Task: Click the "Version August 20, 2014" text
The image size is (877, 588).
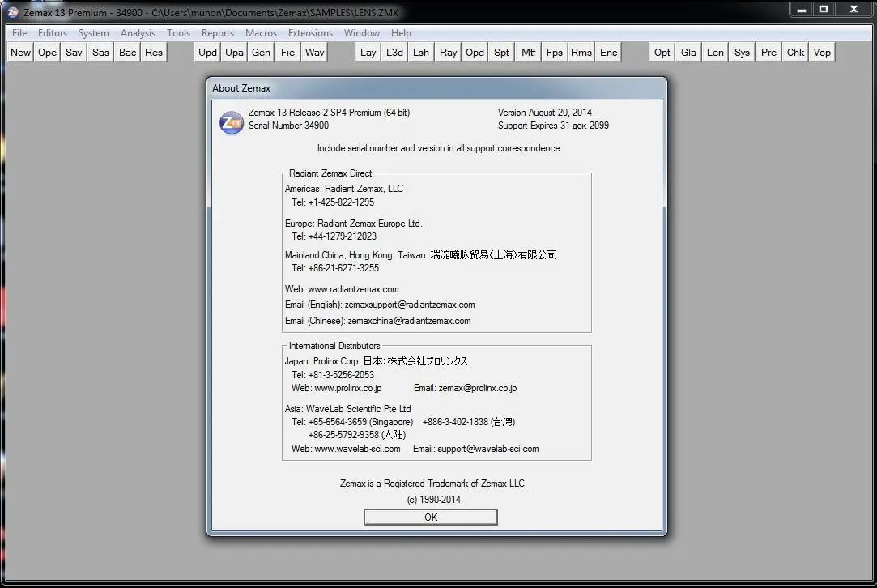Action: pyautogui.click(x=545, y=113)
